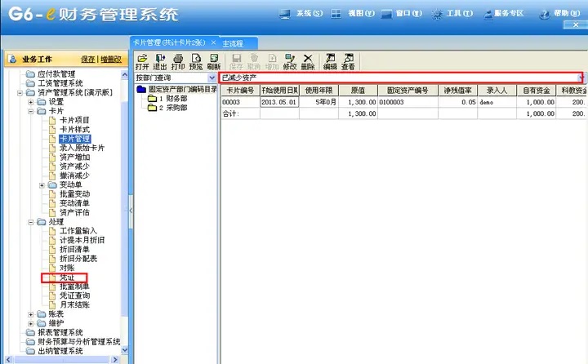
Task: Click the navigation tree vertical scrollbar
Action: [x=124, y=210]
